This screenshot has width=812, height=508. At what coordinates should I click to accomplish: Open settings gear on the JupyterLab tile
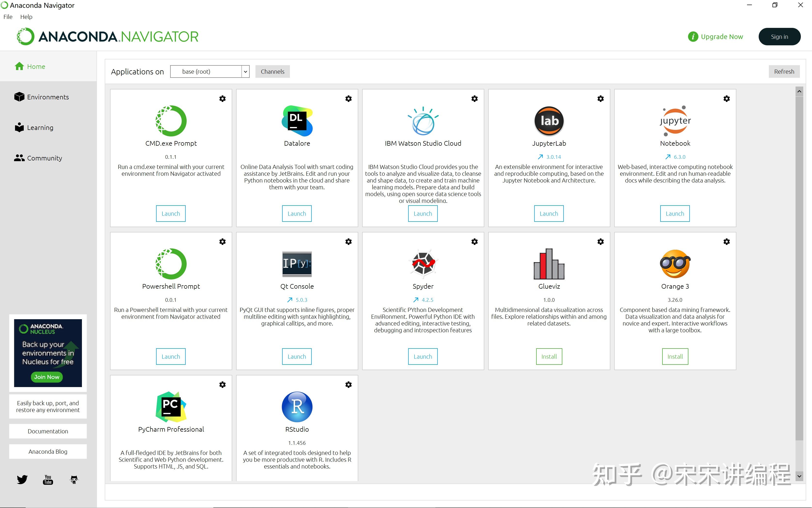point(600,98)
